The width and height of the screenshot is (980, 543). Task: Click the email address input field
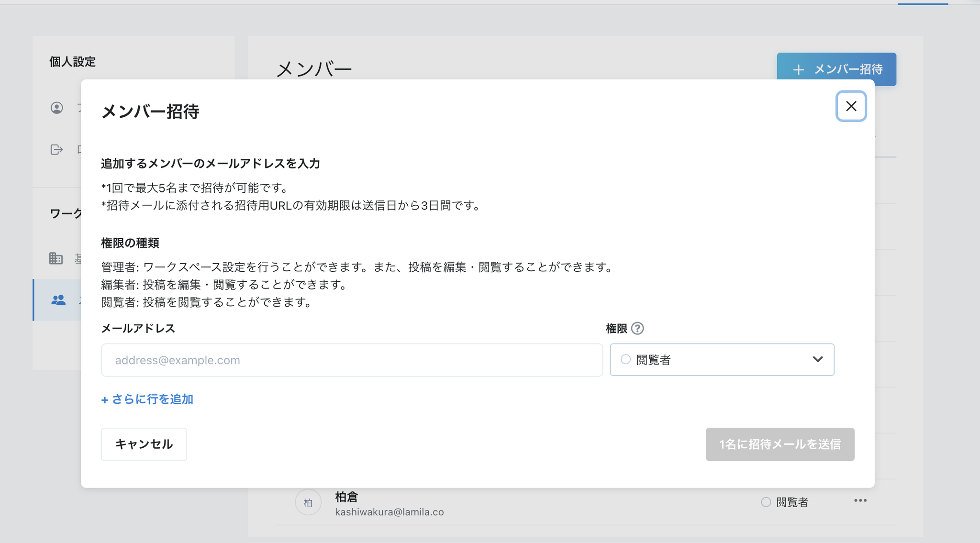(x=352, y=360)
